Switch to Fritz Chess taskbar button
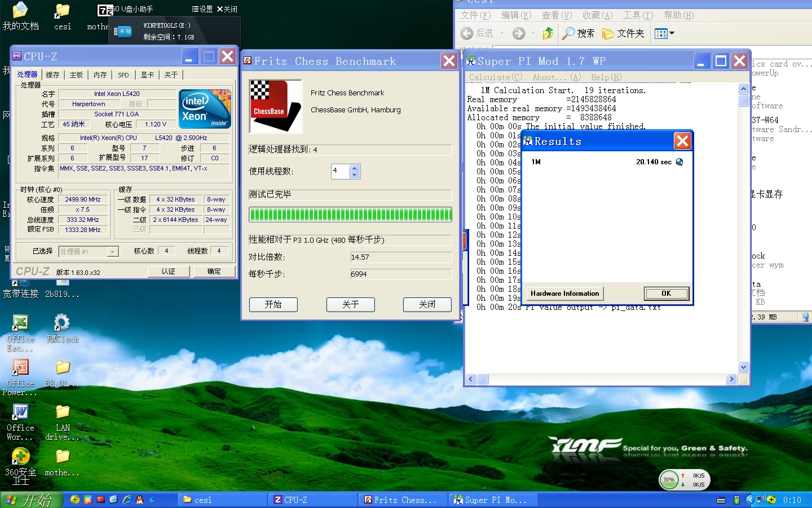The image size is (812, 508). coord(403,500)
